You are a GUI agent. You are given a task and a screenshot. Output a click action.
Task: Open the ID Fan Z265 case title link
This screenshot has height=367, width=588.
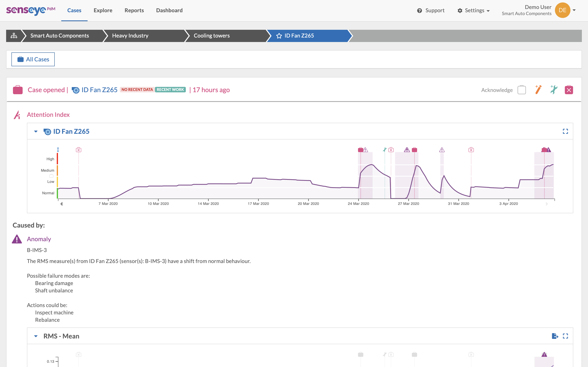[x=99, y=90]
